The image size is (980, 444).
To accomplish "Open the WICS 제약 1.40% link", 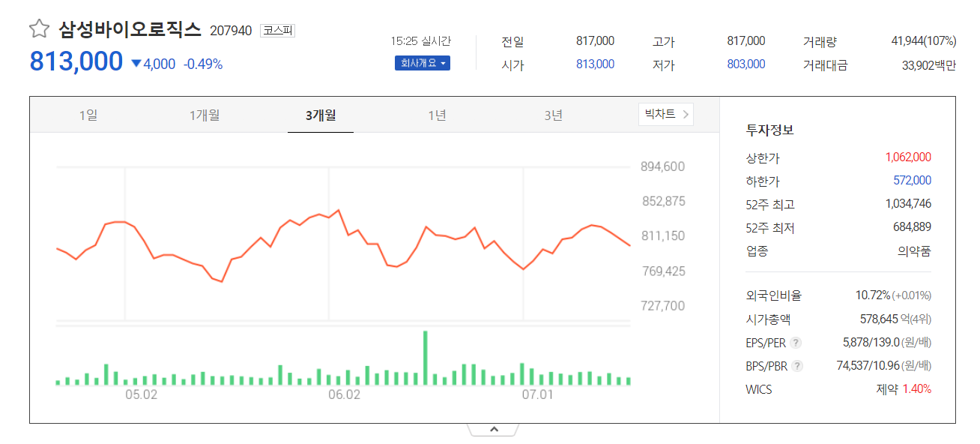I will tap(904, 389).
